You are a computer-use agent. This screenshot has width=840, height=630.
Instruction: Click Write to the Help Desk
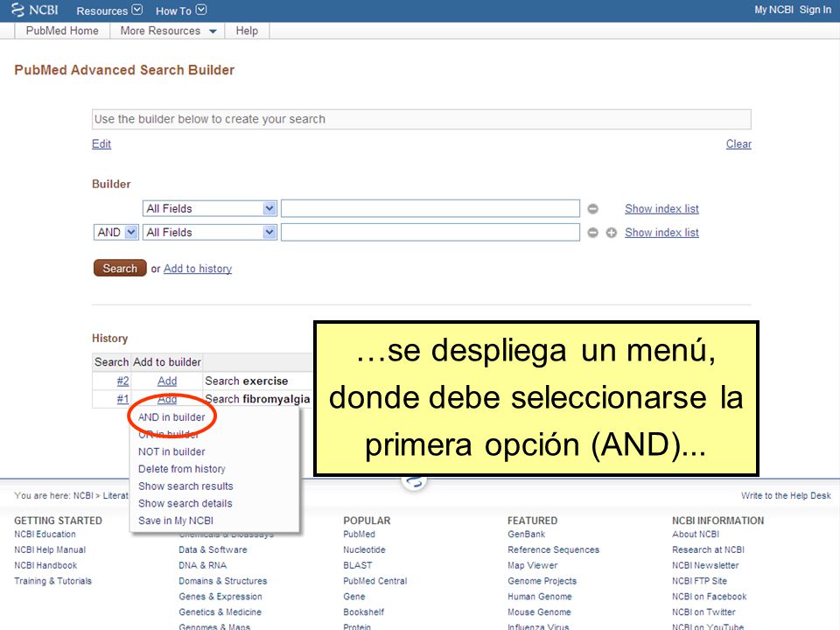point(786,495)
